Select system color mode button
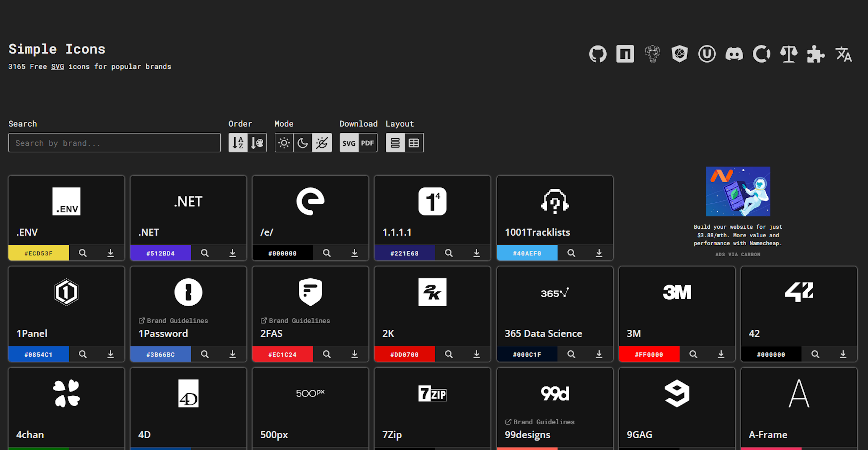This screenshot has height=450, width=868. pyautogui.click(x=322, y=143)
